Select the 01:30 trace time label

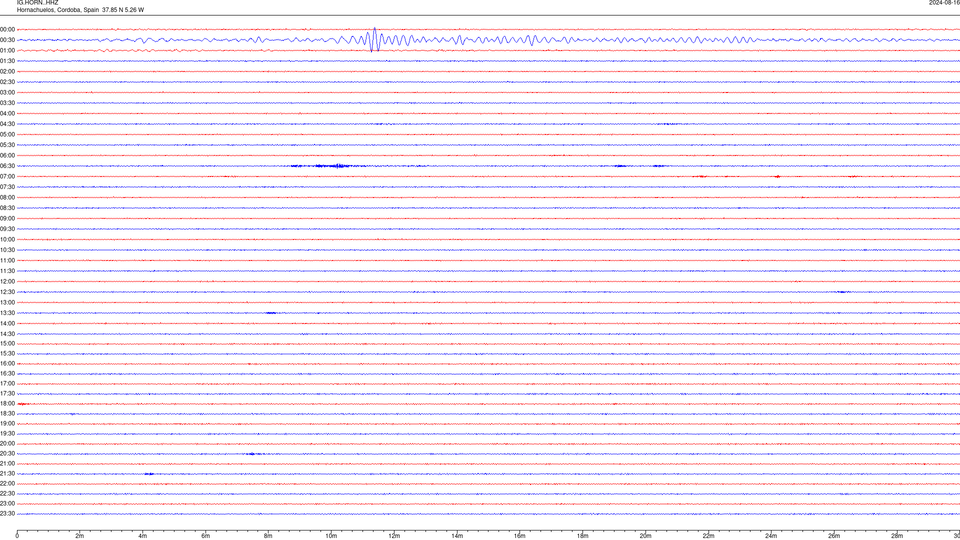tap(7, 61)
